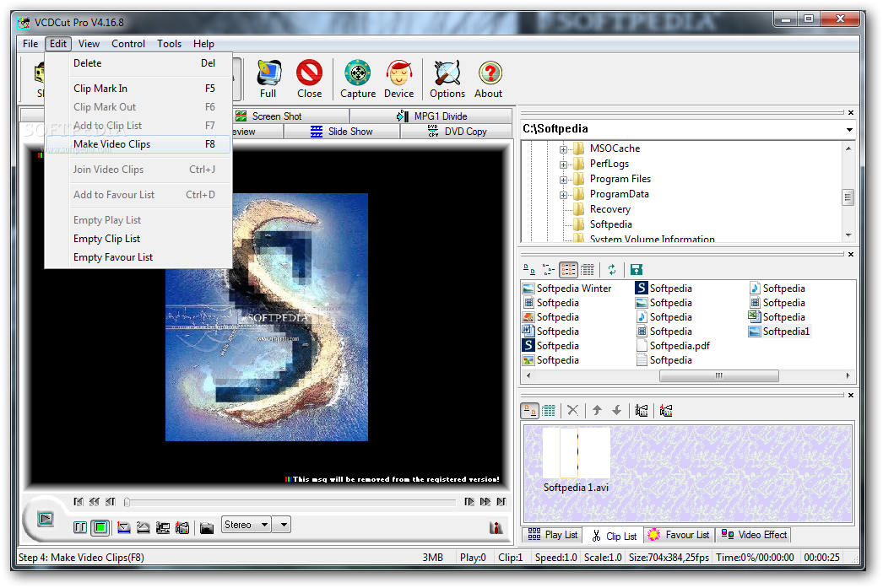Jump to the start of the video
Image resolution: width=883 pixels, height=588 pixels.
coord(79,501)
